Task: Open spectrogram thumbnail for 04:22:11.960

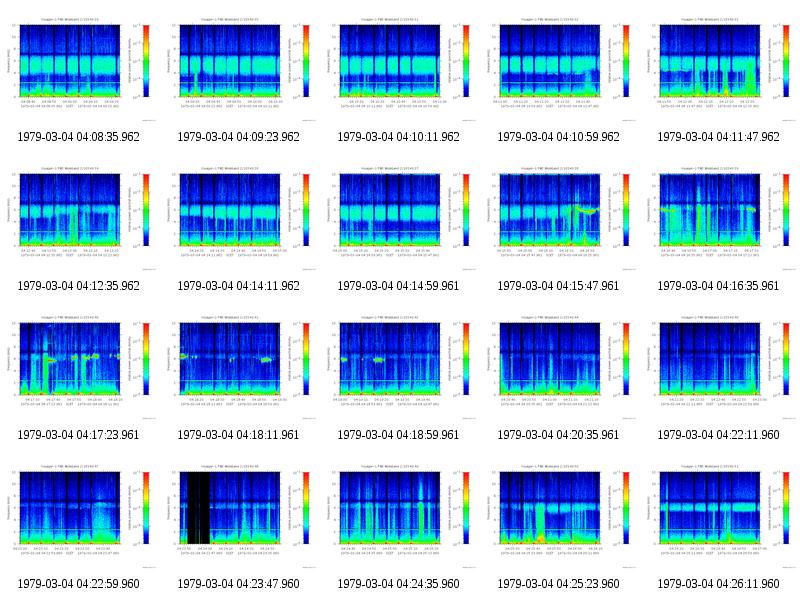Action: point(719,367)
